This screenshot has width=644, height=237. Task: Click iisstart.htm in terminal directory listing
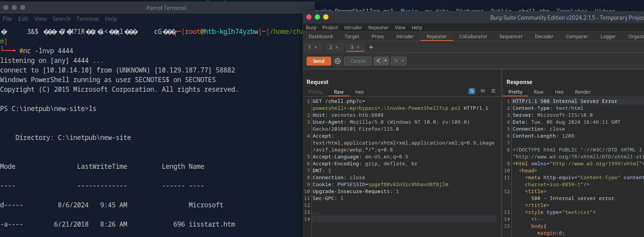tap(212, 224)
